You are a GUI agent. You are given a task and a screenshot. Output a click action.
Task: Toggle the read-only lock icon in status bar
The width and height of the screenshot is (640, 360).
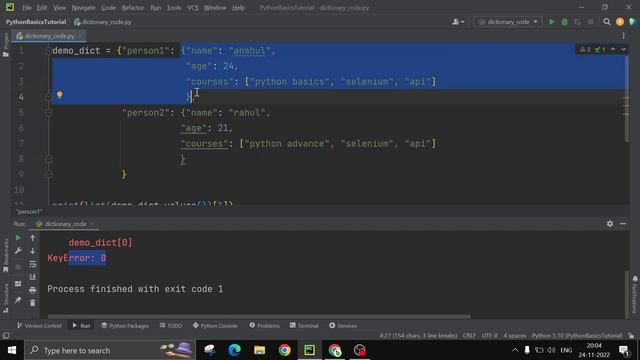631,336
